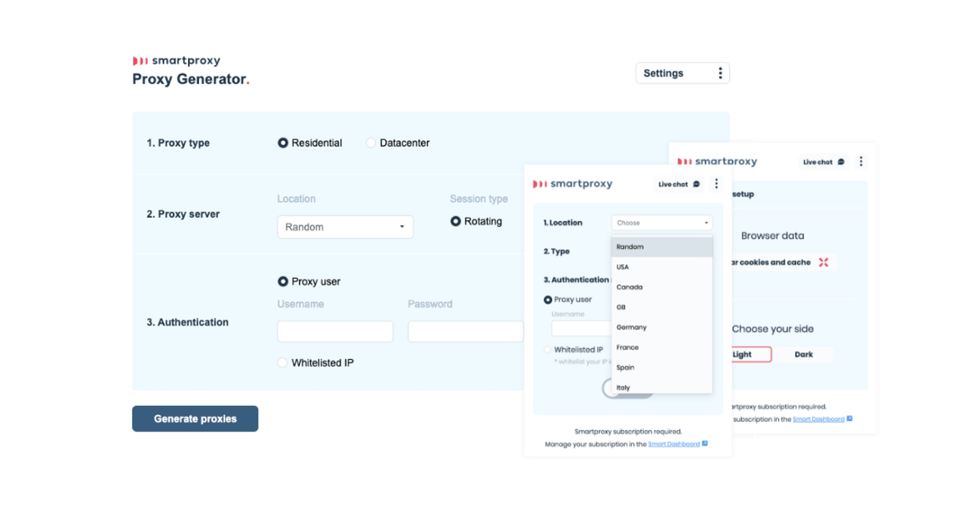This screenshot has height=520, width=980.
Task: Select Italy from the location list
Action: 661,386
